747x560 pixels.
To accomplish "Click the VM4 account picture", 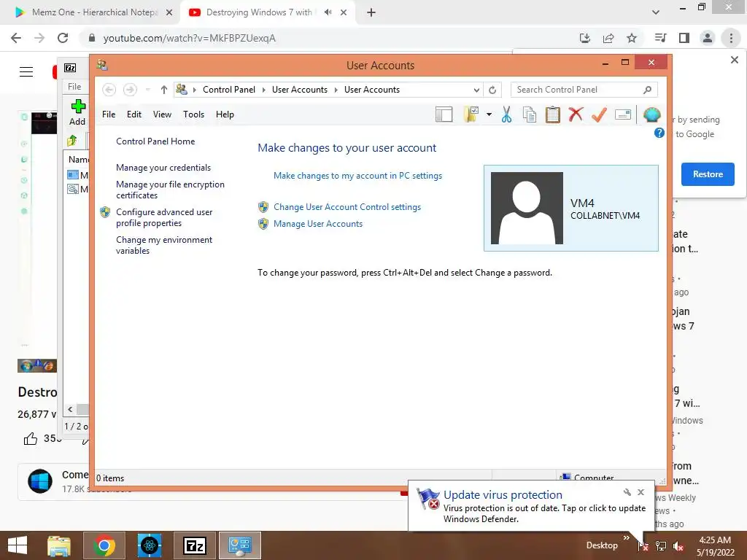I will [527, 208].
